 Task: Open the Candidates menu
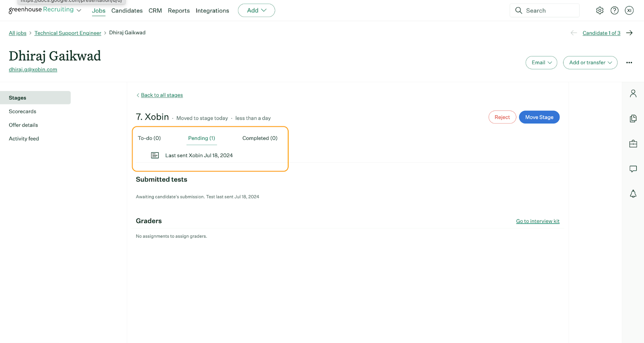pos(127,11)
